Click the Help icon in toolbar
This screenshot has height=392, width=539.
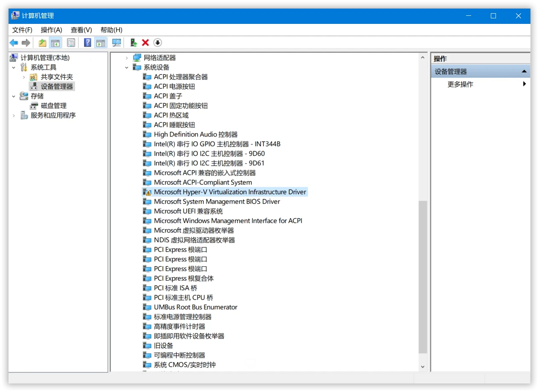point(87,42)
